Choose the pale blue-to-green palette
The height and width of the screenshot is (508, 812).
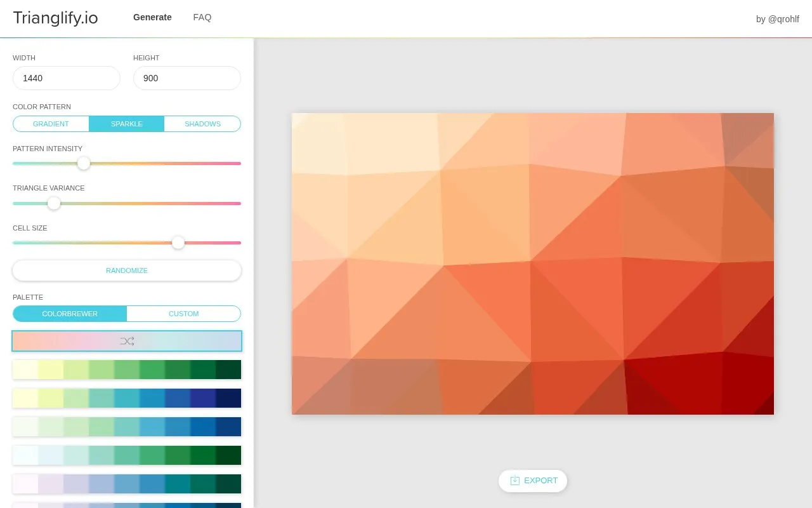click(127, 455)
